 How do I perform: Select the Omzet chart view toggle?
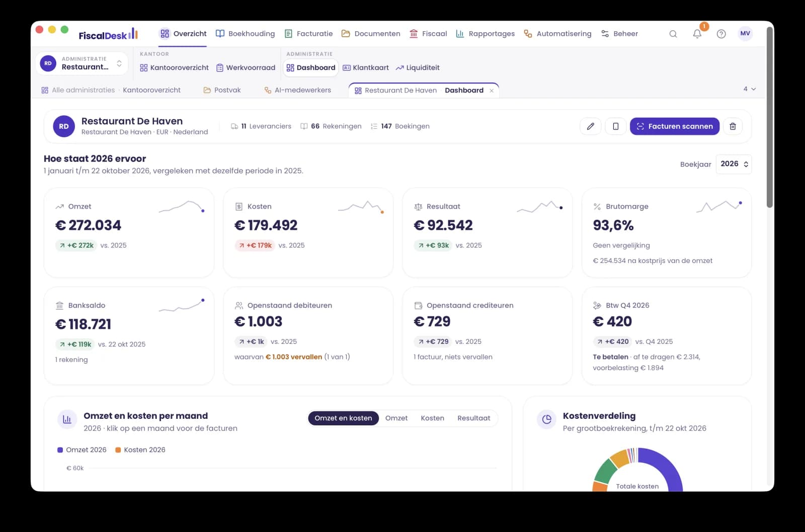click(x=396, y=418)
